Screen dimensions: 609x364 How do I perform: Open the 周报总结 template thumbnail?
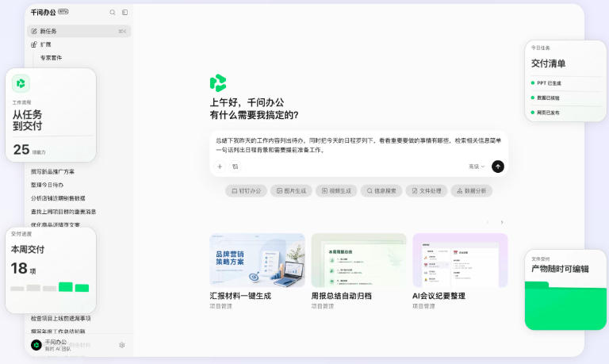[359, 260]
